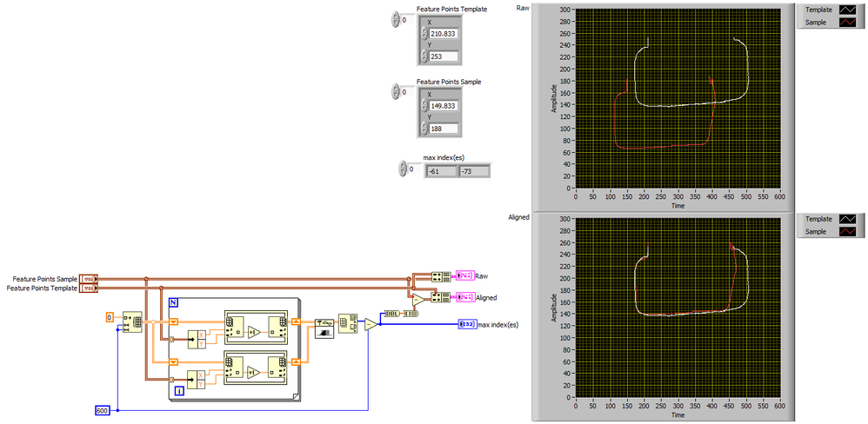Image resolution: width=868 pixels, height=424 pixels.
Task: Click the max index value -61
Action: click(x=441, y=172)
